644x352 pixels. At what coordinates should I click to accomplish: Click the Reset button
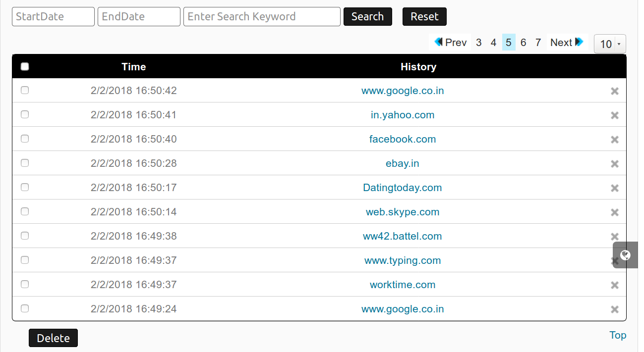424,16
